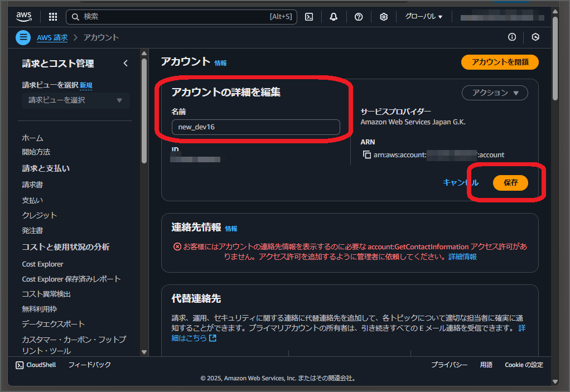Click the notifications bell icon

point(334,17)
